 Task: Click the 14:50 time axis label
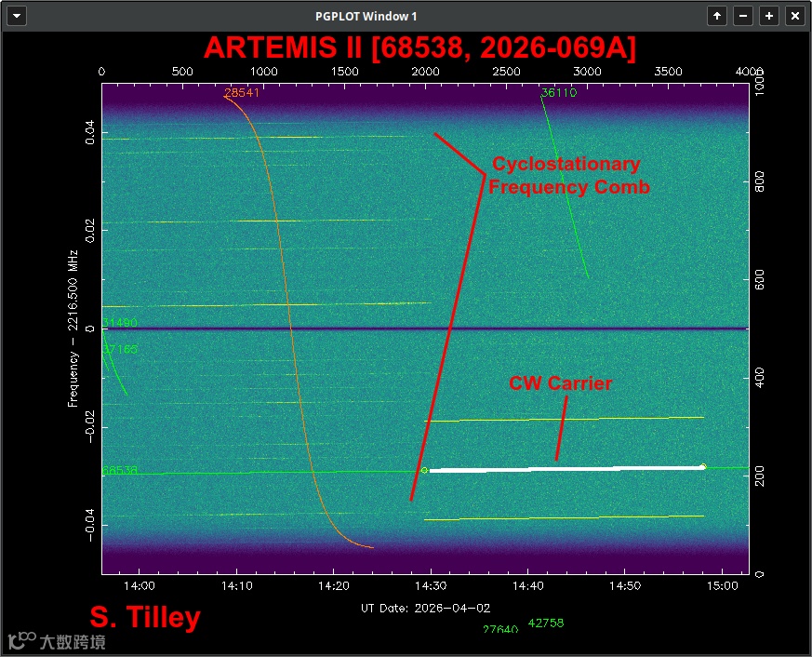[x=625, y=585]
